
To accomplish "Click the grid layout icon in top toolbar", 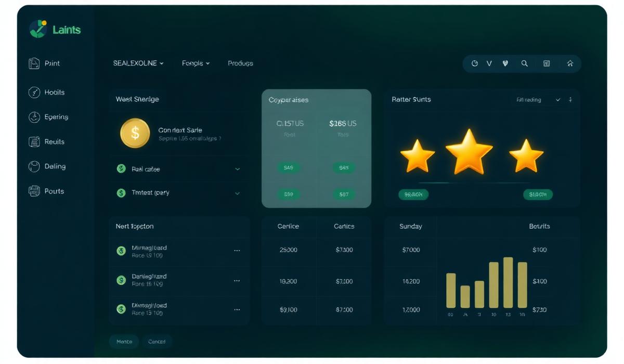I will click(x=547, y=63).
